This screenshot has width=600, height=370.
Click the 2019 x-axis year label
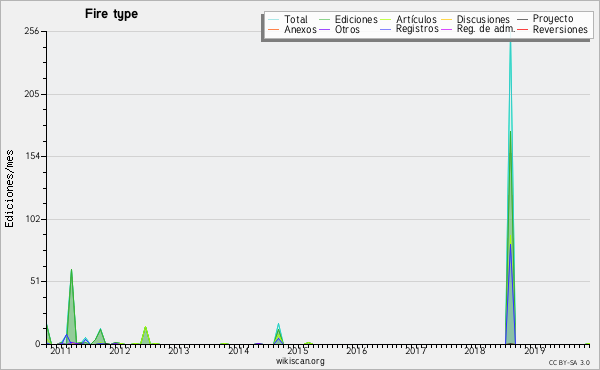(535, 351)
